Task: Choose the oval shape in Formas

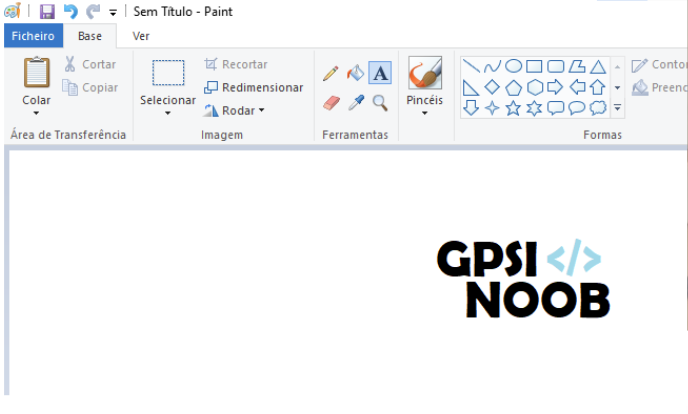Action: [513, 66]
